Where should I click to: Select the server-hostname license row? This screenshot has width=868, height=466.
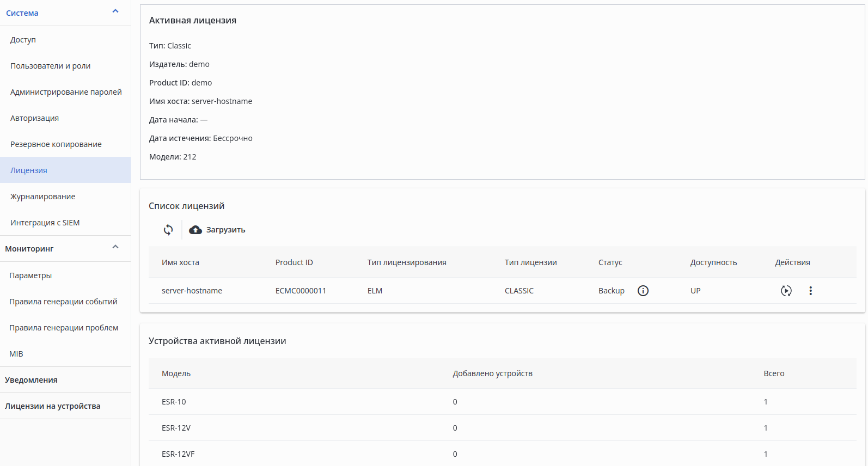click(x=192, y=291)
